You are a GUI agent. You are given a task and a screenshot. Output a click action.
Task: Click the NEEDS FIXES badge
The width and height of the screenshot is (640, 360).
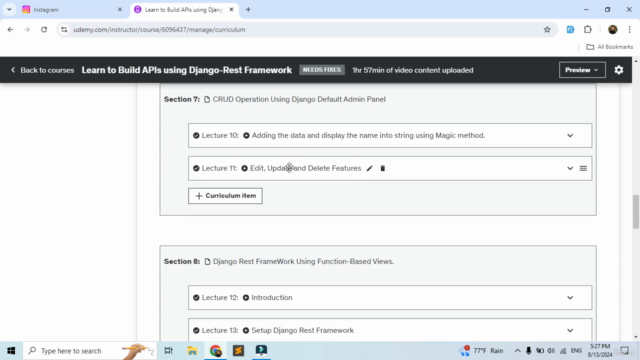point(322,70)
